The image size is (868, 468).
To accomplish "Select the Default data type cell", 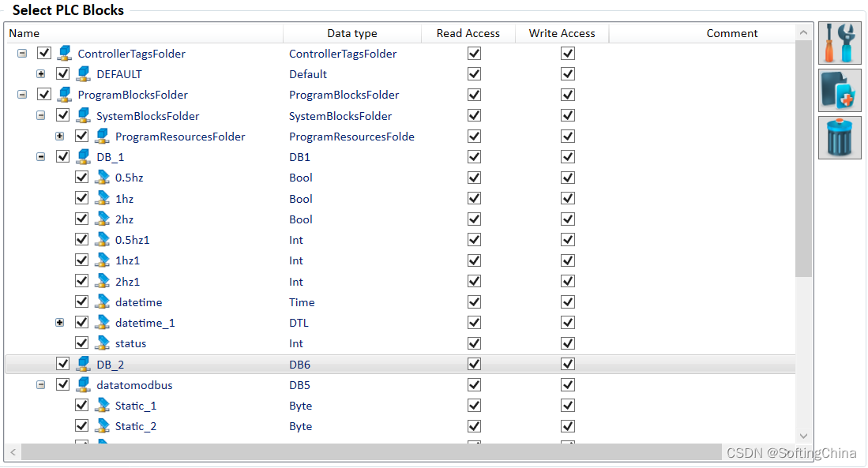I will [x=308, y=74].
